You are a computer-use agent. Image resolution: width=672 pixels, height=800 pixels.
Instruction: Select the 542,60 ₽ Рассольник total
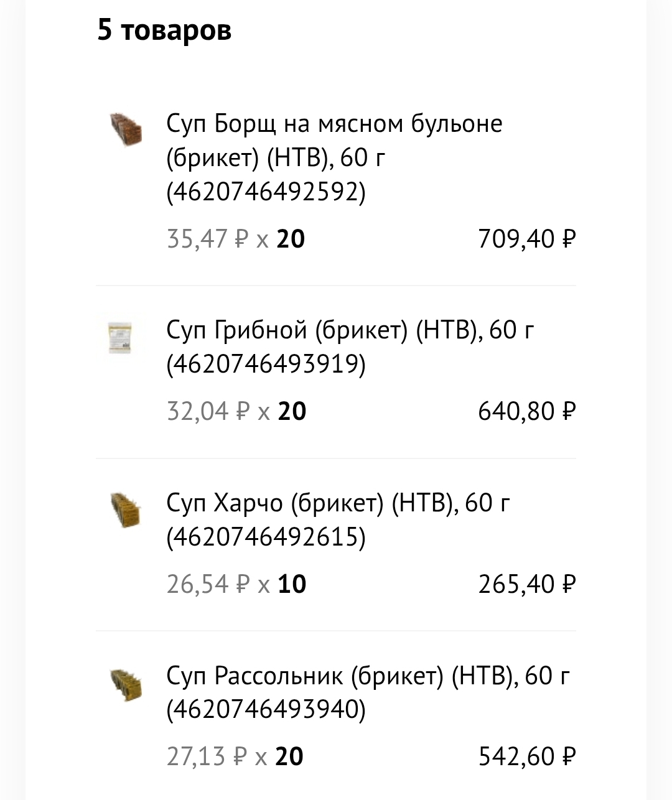point(526,756)
